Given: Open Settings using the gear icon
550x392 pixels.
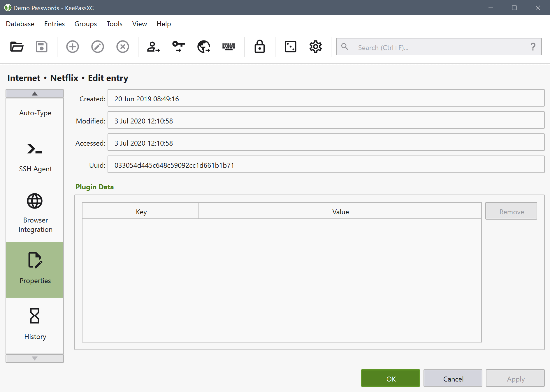Looking at the screenshot, I should click(x=315, y=47).
